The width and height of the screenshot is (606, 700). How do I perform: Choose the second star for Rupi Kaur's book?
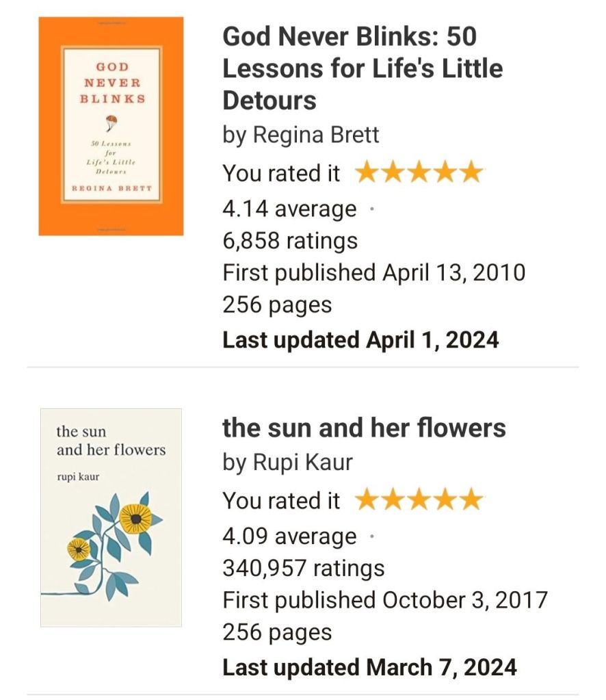point(393,501)
